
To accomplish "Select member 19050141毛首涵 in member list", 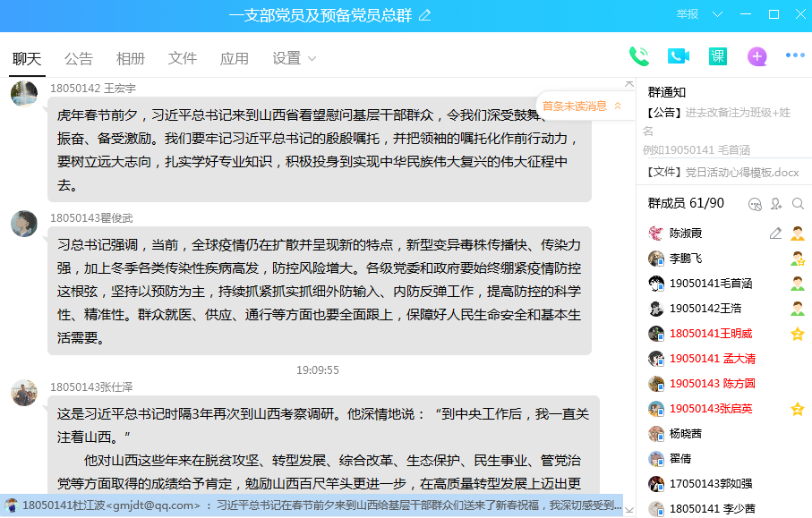I will [x=710, y=284].
